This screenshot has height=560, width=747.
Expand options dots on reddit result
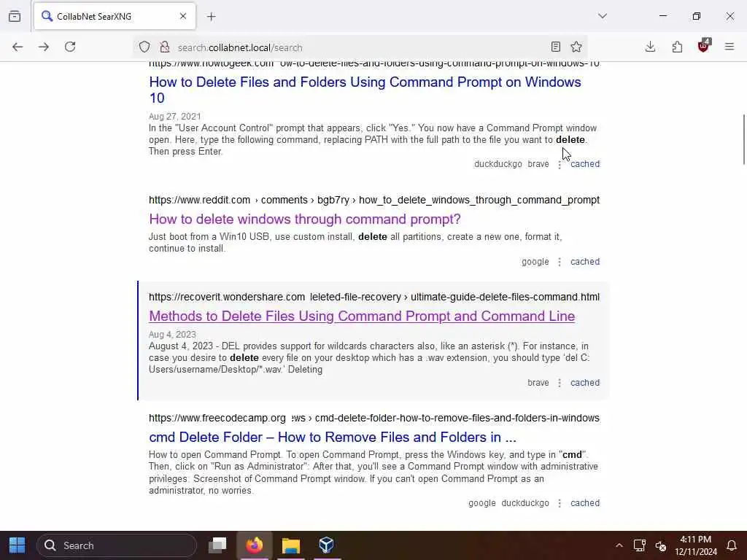click(x=560, y=262)
